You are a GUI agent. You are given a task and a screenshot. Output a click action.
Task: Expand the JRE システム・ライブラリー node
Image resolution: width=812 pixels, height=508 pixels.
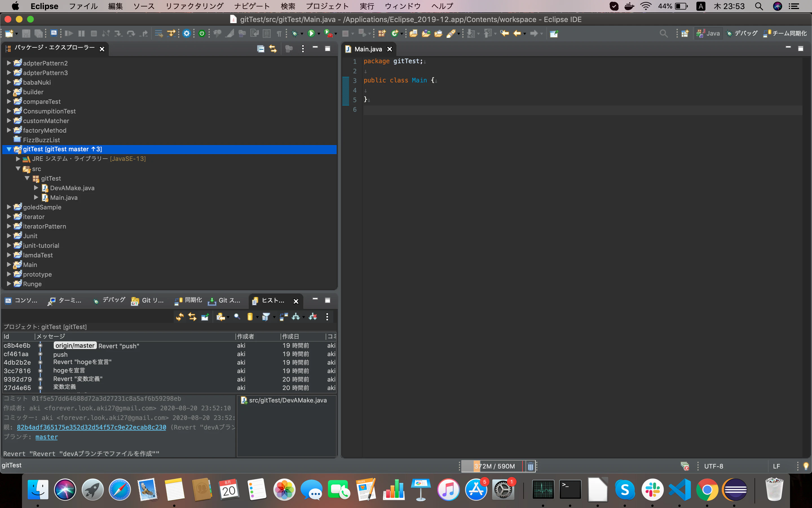(18, 159)
